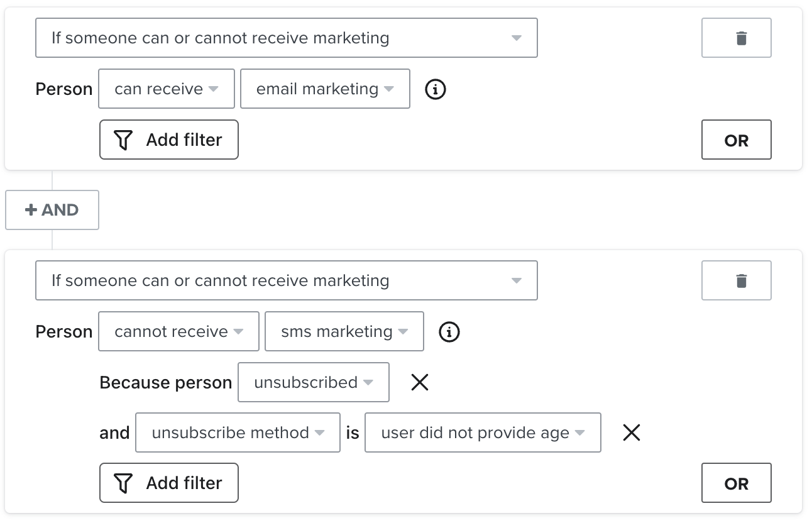Add filter to the email marketing condition

(x=168, y=140)
